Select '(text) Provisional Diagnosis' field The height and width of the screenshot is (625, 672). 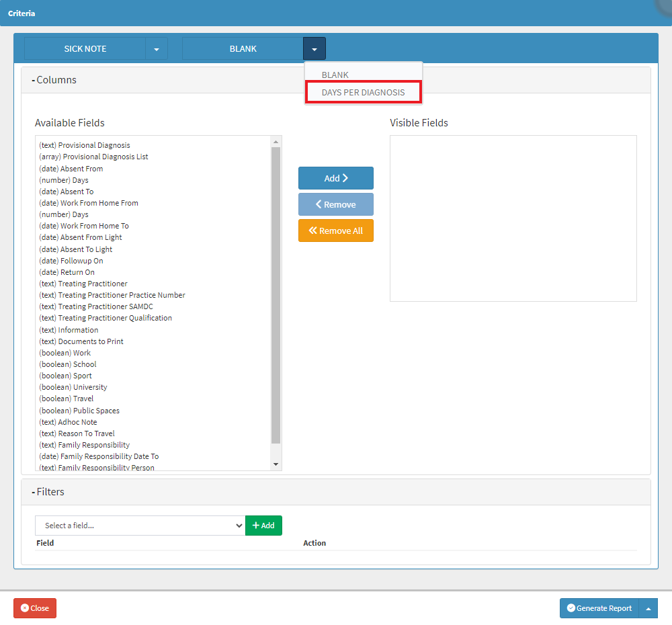(x=85, y=145)
